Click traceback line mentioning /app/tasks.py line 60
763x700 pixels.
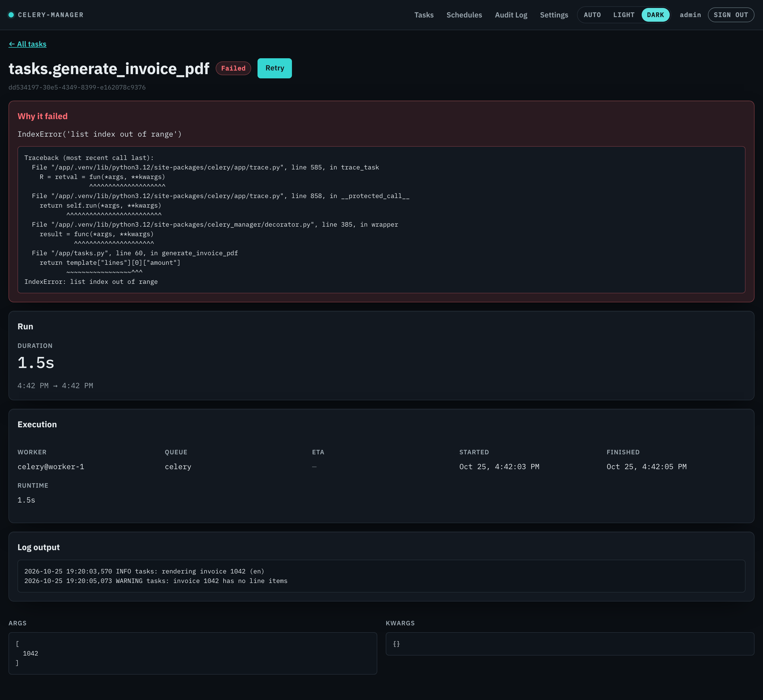(x=135, y=253)
